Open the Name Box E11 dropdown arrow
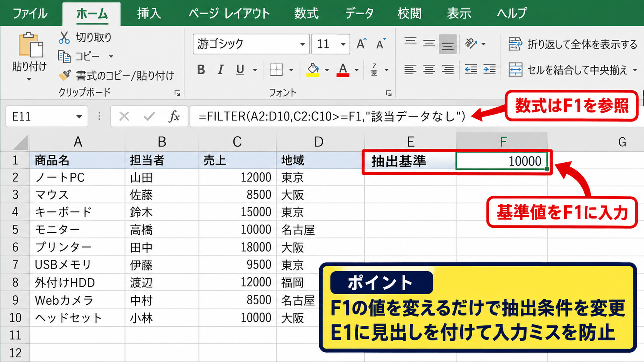The height and width of the screenshot is (362, 644). click(x=79, y=117)
